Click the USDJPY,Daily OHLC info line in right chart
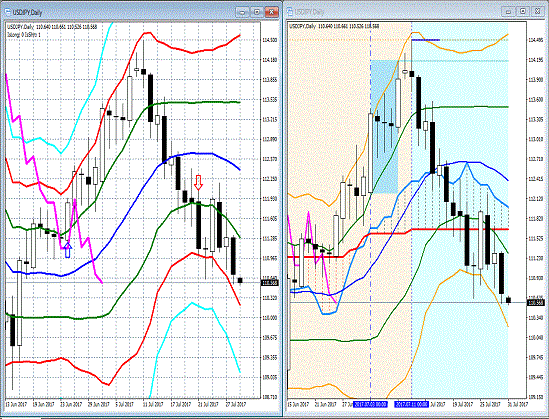 click(334, 26)
